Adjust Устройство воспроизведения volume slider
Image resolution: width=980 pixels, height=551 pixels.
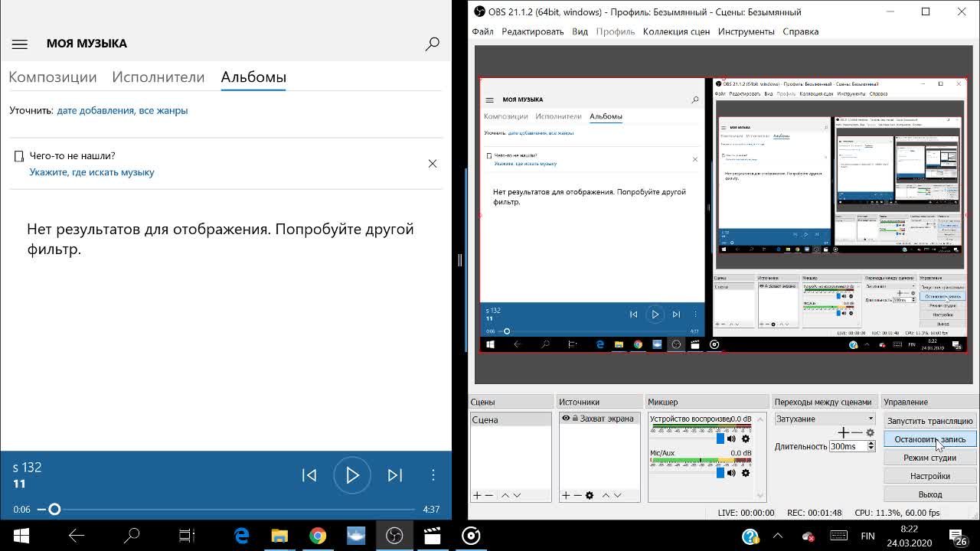tap(720, 439)
